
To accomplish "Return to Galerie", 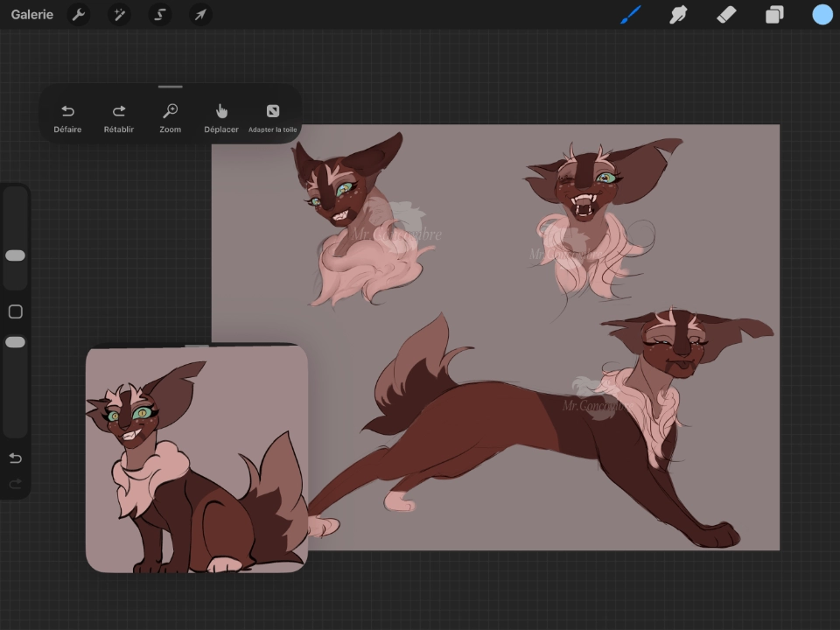I will point(32,15).
